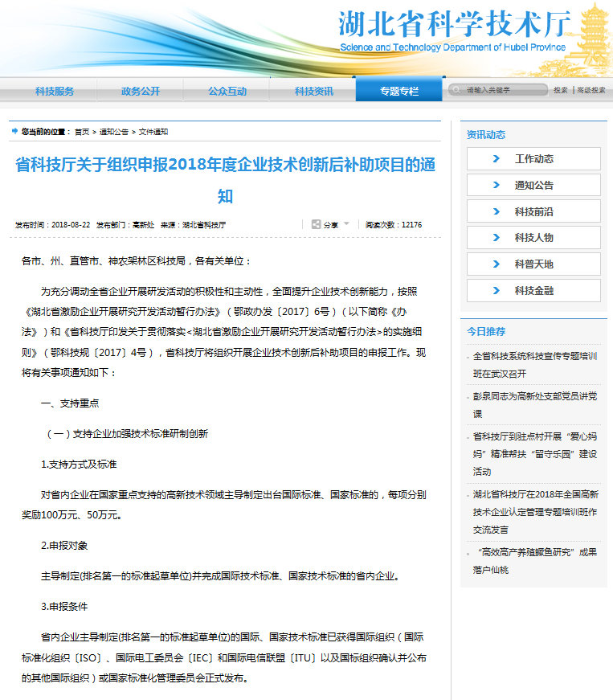Open 2018年全国高新技术企业认定 news link
The height and width of the screenshot is (700, 613).
click(535, 512)
